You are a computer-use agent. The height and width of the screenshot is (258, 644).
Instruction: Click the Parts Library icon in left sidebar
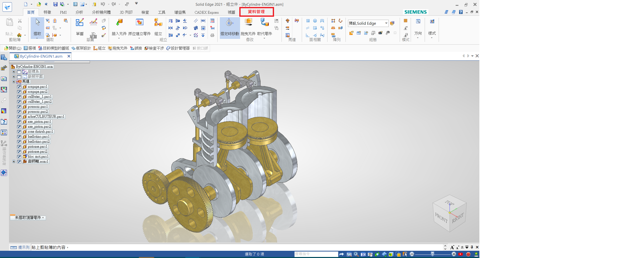(x=4, y=68)
